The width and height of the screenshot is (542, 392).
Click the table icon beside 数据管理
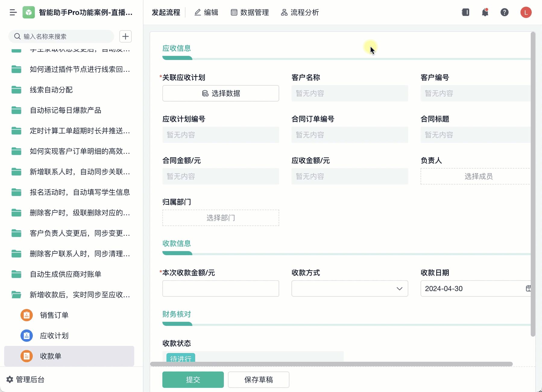pos(234,12)
